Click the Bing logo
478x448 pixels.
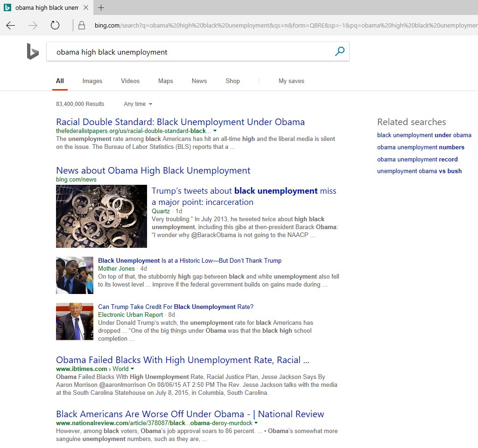[x=33, y=51]
